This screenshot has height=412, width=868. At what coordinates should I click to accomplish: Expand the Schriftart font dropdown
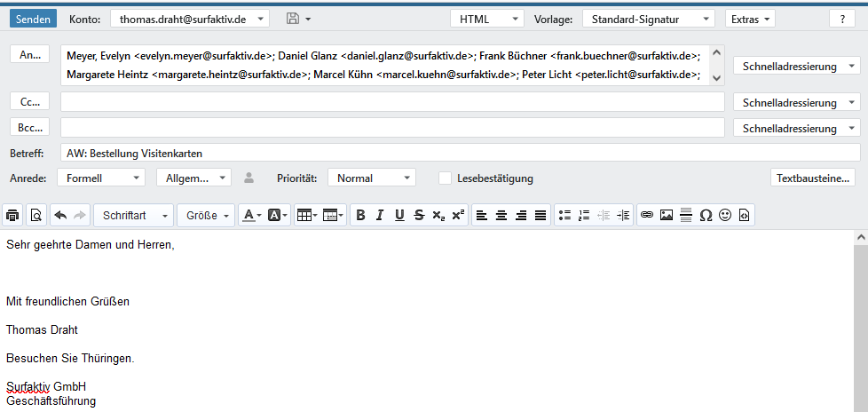[x=135, y=215]
